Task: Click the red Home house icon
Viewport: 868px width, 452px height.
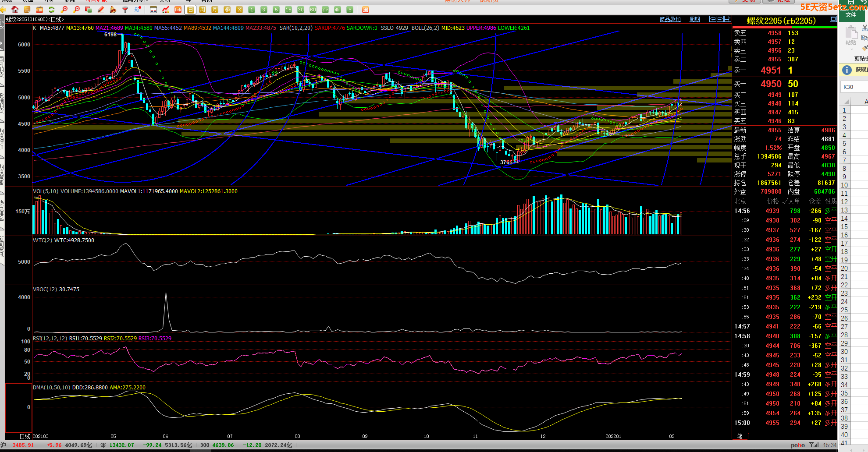Action: coord(15,10)
